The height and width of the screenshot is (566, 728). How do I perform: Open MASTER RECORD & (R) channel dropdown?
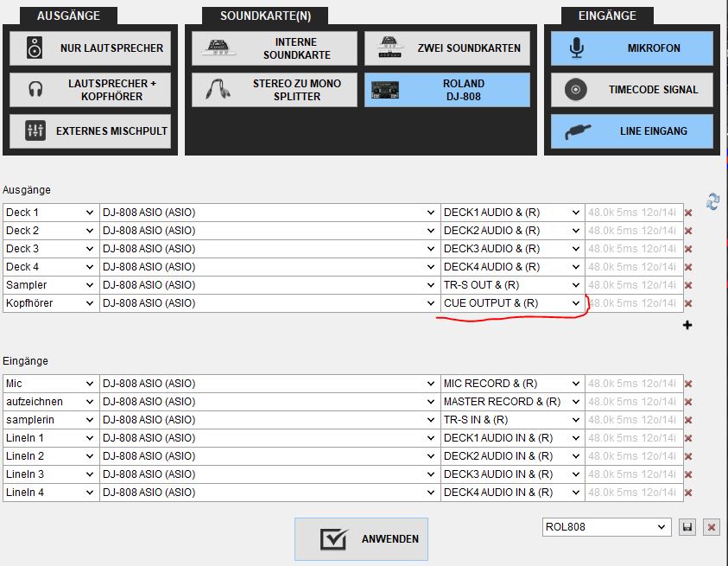click(513, 402)
